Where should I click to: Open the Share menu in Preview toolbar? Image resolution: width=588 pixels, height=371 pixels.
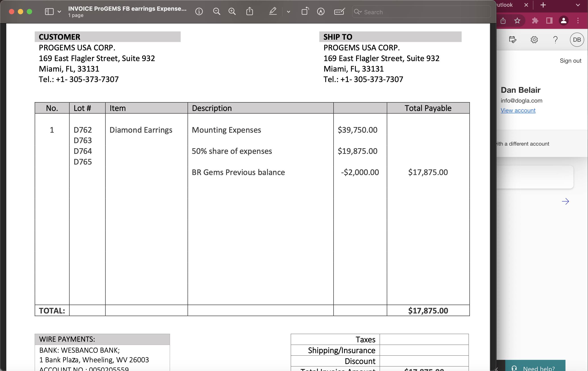[x=249, y=11]
